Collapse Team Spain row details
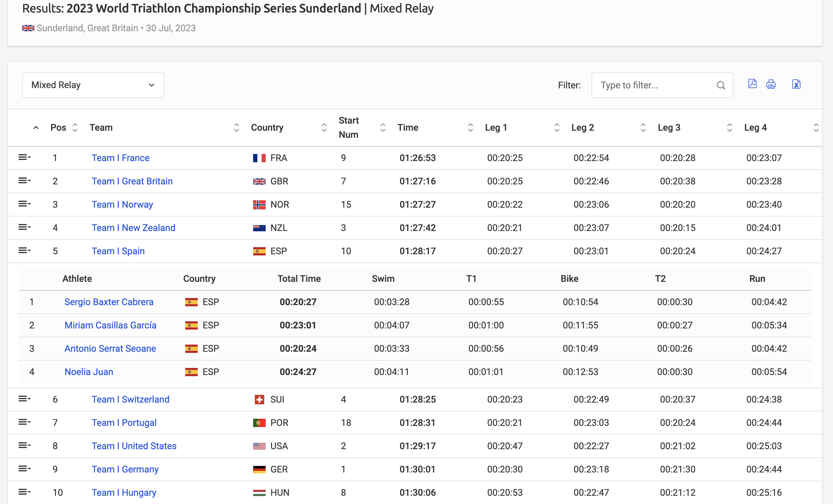Image resolution: width=833 pixels, height=504 pixels. point(24,251)
